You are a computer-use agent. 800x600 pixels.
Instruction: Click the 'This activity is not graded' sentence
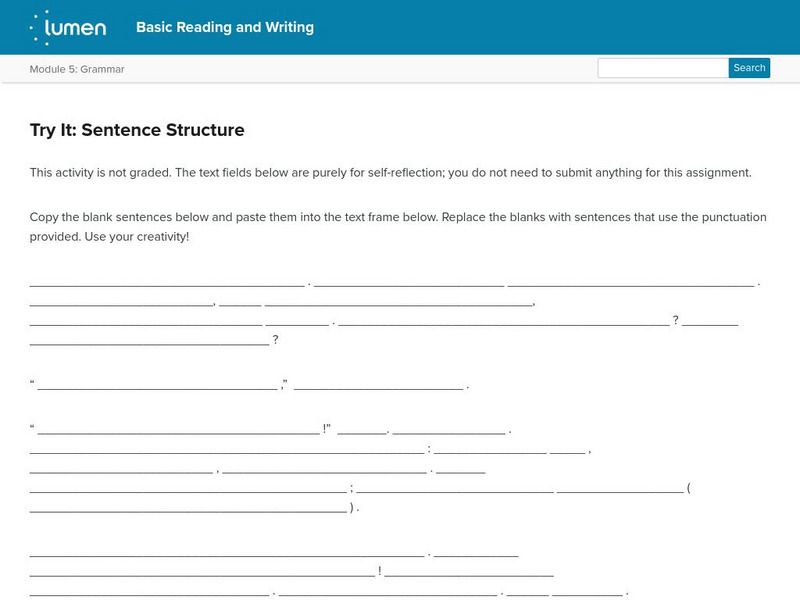(x=390, y=172)
